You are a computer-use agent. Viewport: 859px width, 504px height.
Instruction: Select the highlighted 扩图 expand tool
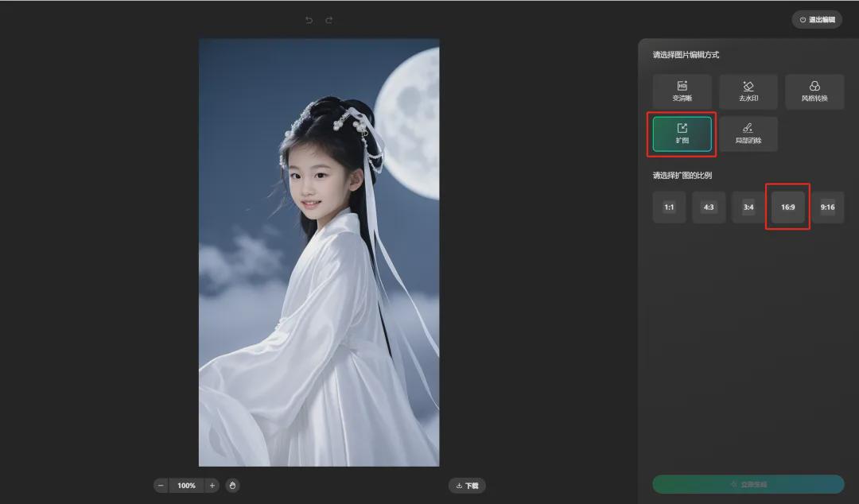tap(682, 134)
